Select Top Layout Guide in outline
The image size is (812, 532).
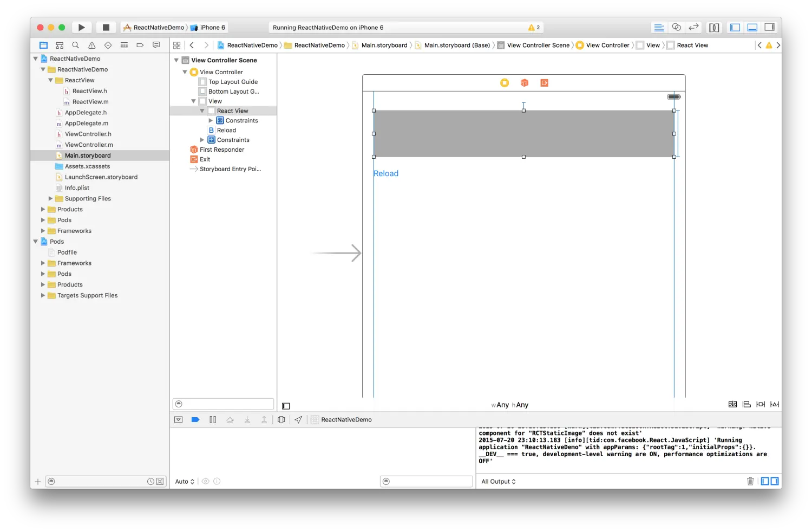(228, 82)
